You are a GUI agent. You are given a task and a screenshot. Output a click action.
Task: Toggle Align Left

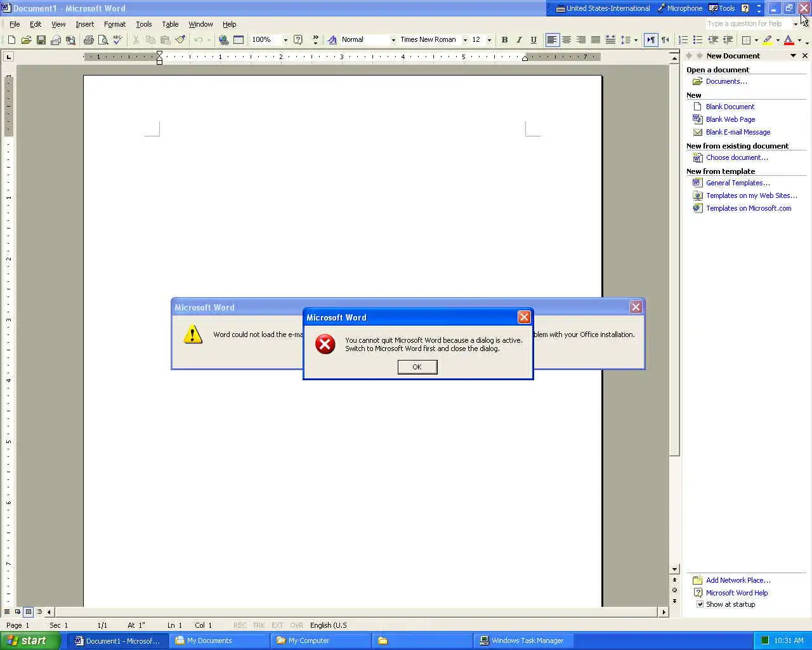point(552,40)
